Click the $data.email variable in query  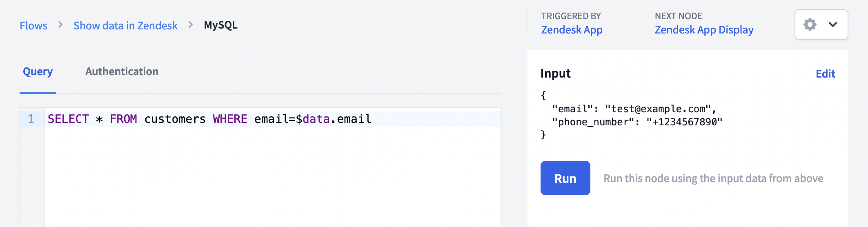333,119
